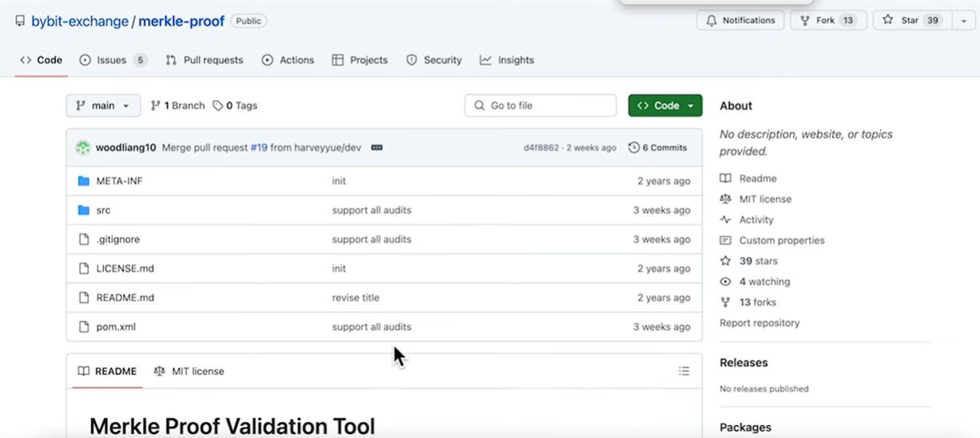The image size is (980, 438).
Task: Click the Issues count badge 5
Action: point(140,60)
